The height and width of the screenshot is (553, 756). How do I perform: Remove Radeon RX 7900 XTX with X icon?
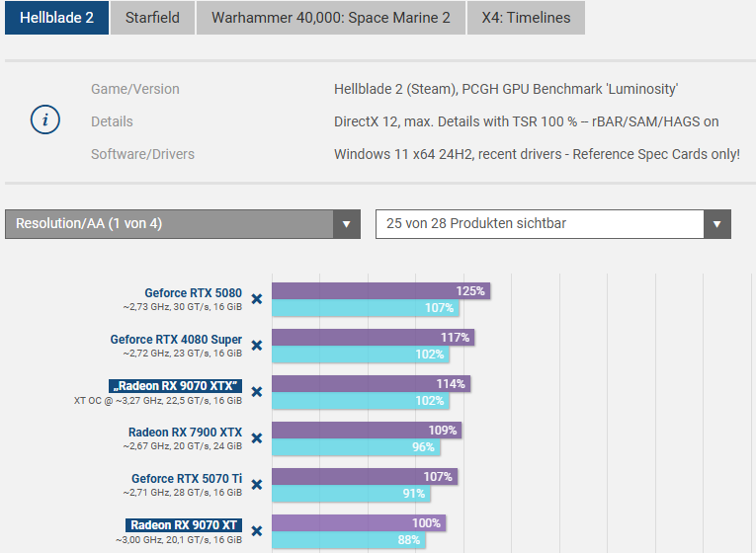click(257, 437)
